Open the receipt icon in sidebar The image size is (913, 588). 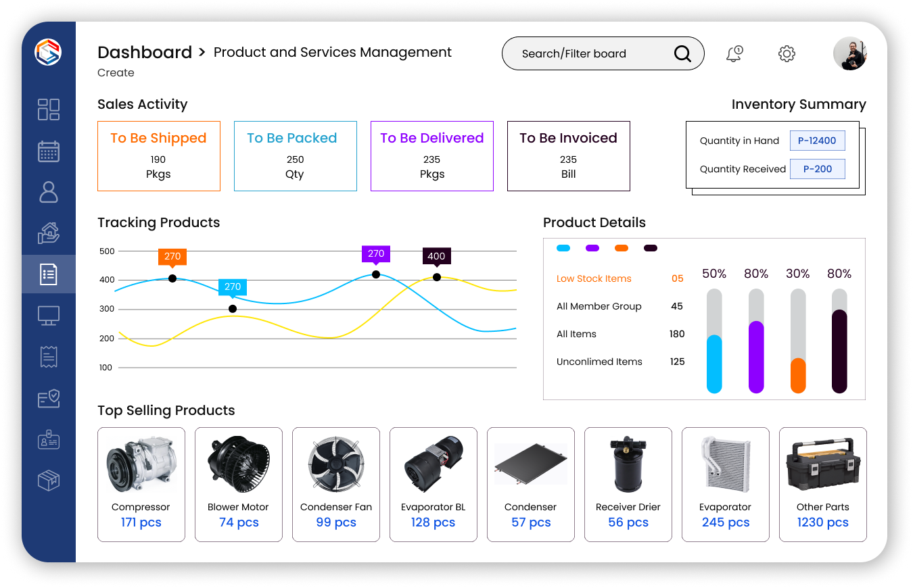49,357
